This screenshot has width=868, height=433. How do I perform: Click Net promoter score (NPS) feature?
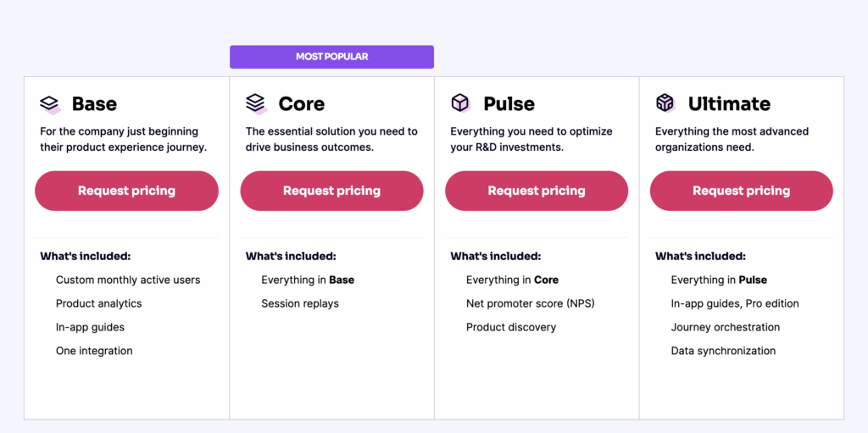[x=531, y=303]
